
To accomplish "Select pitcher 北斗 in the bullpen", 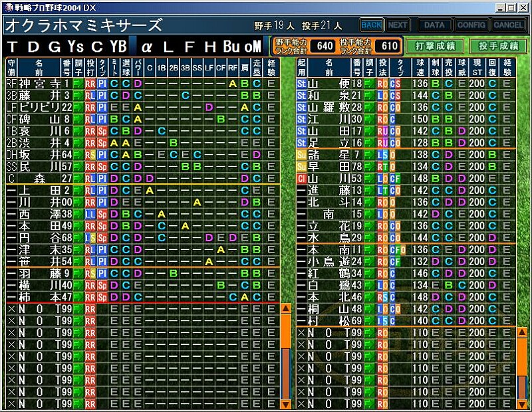I will click(x=406, y=203).
